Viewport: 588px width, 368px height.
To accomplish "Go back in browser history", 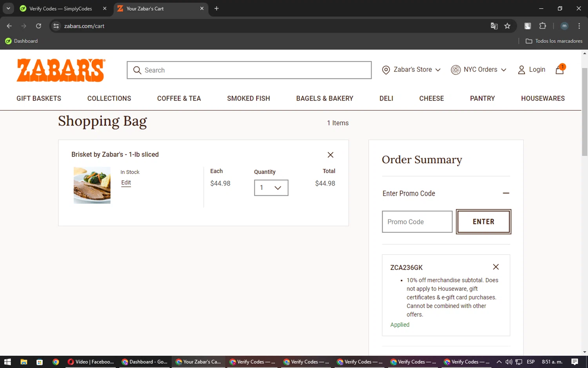I will 9,26.
